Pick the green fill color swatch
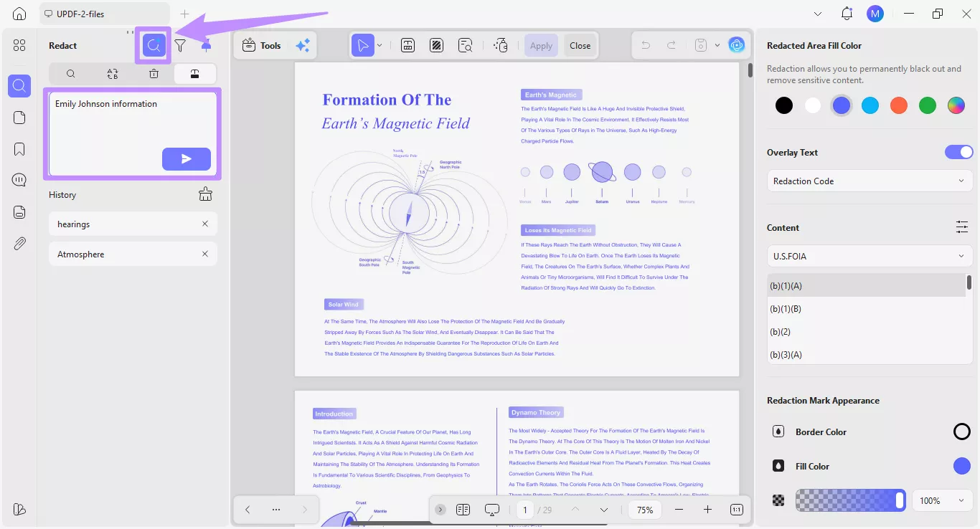This screenshot has height=529, width=980. click(928, 105)
